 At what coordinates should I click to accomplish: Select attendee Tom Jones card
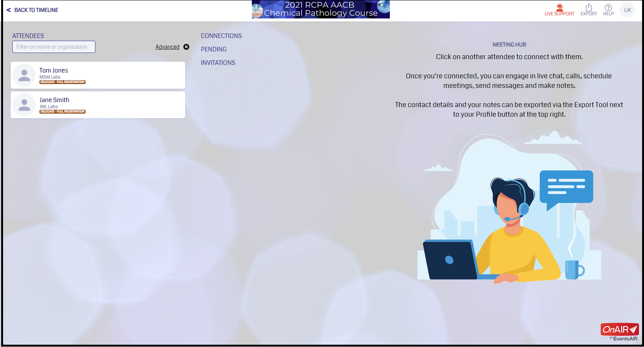pyautogui.click(x=98, y=75)
